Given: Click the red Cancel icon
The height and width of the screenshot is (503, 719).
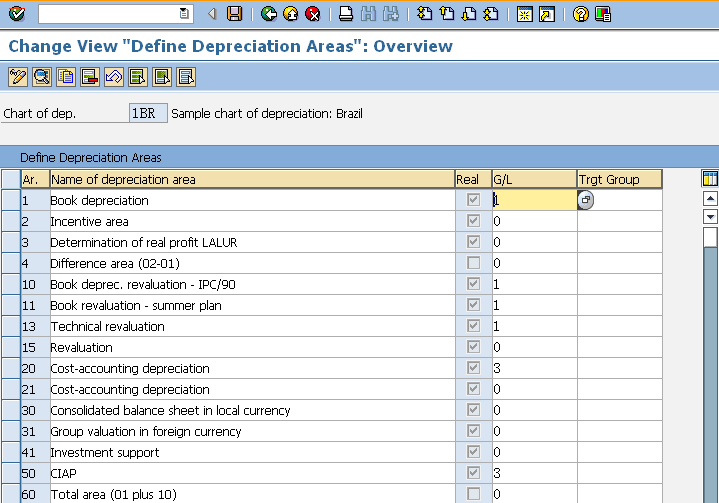Looking at the screenshot, I should 313,14.
